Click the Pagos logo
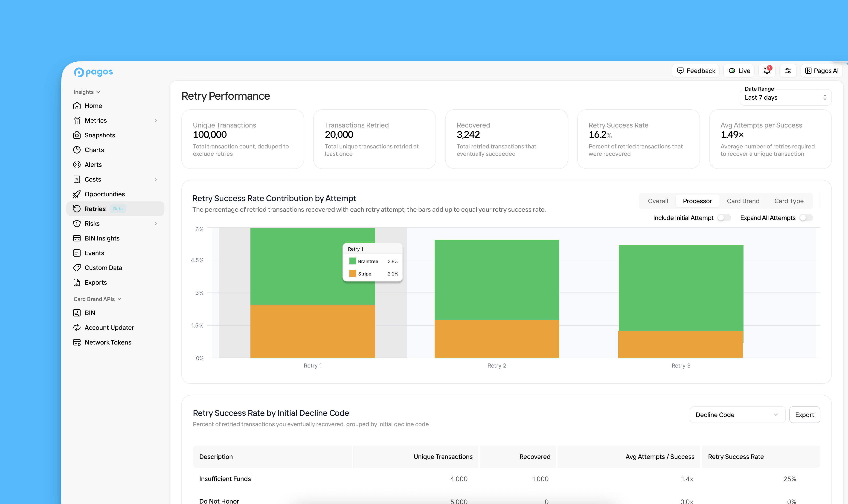 coord(93,72)
